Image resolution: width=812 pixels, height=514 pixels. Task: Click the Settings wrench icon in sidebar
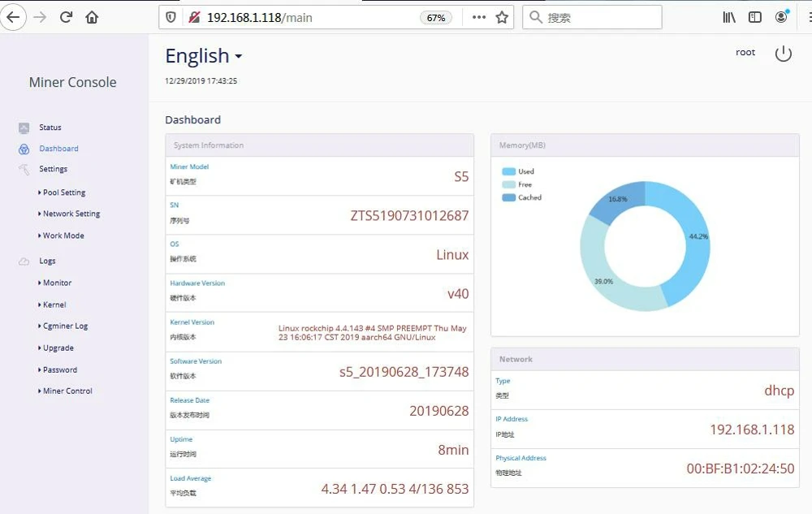coord(24,169)
